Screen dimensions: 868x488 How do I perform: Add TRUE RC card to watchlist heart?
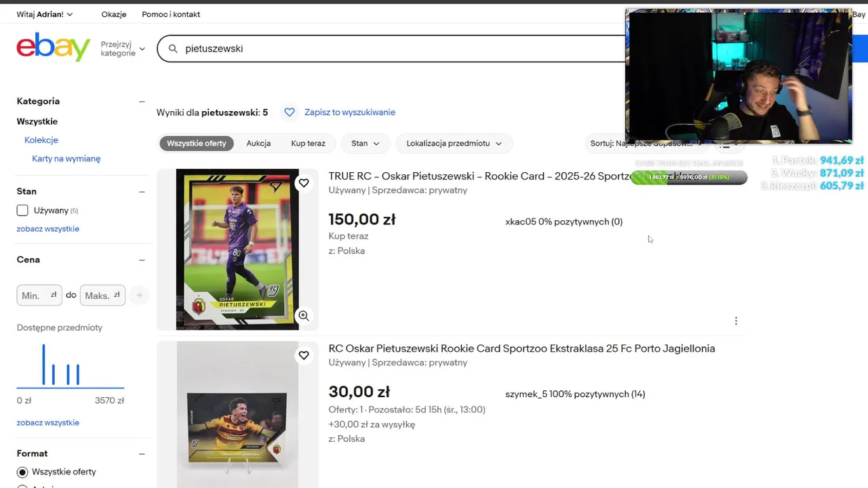pos(304,183)
